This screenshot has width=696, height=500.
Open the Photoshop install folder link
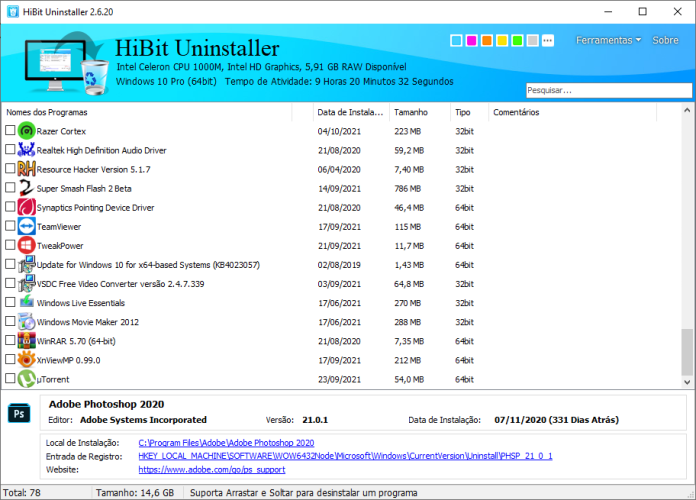click(x=226, y=443)
